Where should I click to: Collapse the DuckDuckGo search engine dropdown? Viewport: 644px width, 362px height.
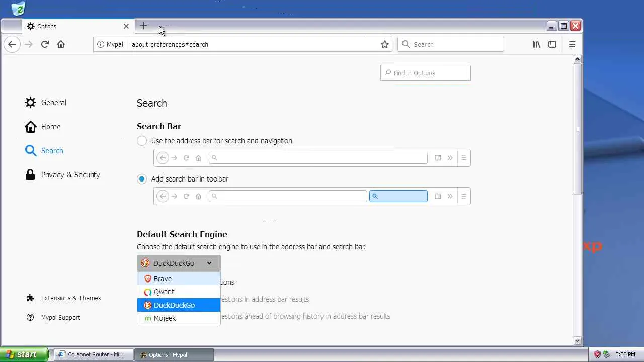179,263
